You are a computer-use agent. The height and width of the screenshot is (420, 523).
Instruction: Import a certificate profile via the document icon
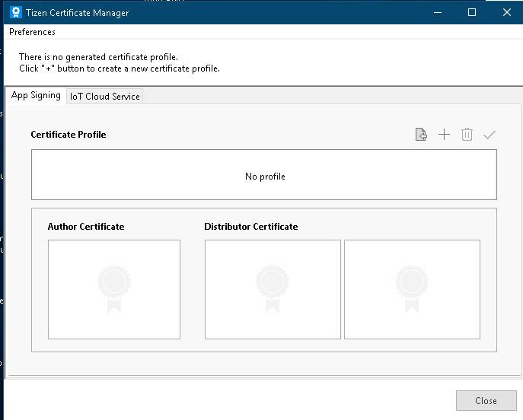(421, 135)
